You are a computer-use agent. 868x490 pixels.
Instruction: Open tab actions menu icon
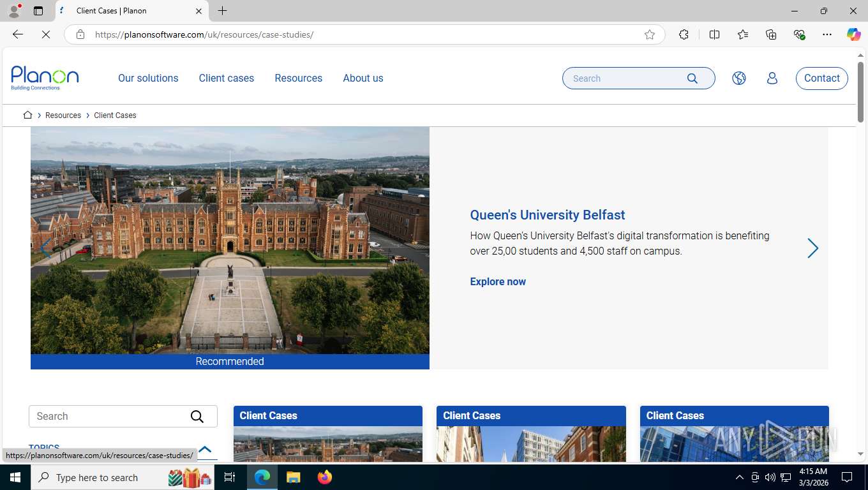pyautogui.click(x=38, y=11)
